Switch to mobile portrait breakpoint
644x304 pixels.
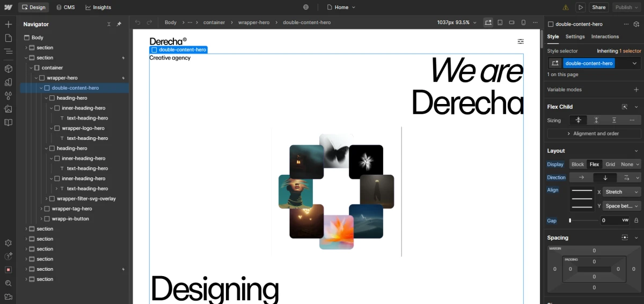pos(523,23)
